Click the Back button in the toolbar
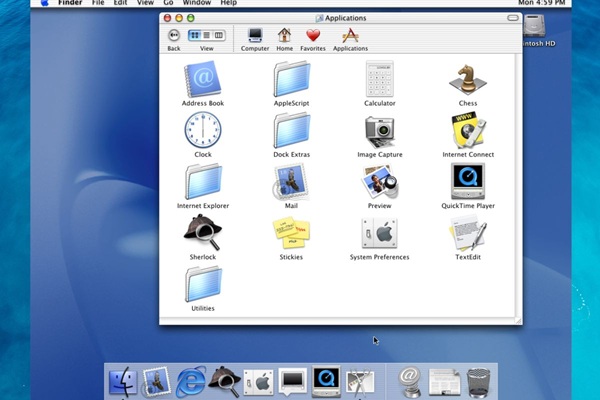This screenshot has height=400, width=600. pos(174,35)
